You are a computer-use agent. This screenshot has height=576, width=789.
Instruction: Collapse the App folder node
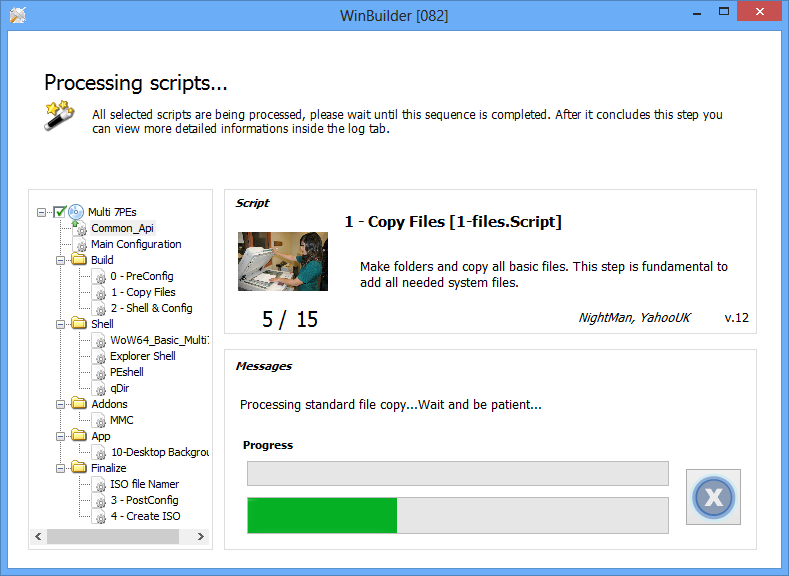pos(60,437)
